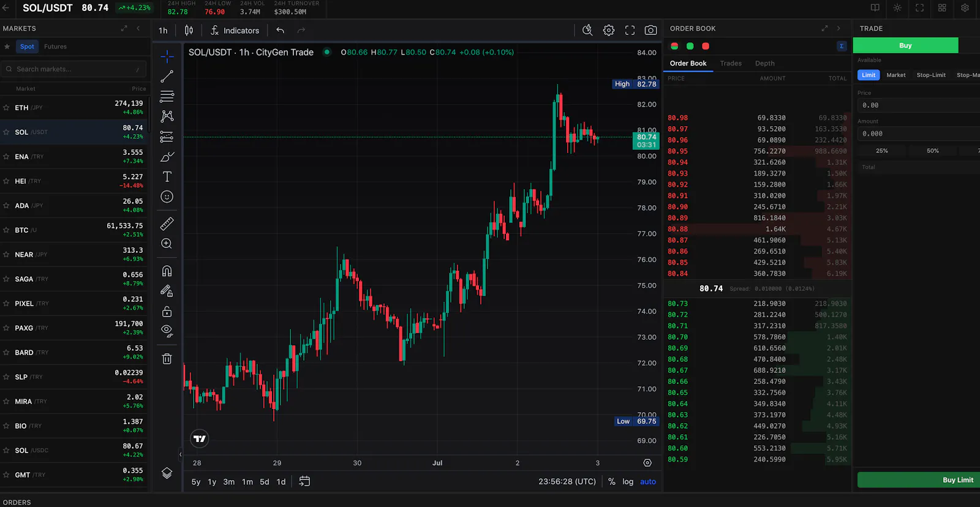Viewport: 980px width, 507px height.
Task: Focus the Amount input field
Action: click(919, 133)
